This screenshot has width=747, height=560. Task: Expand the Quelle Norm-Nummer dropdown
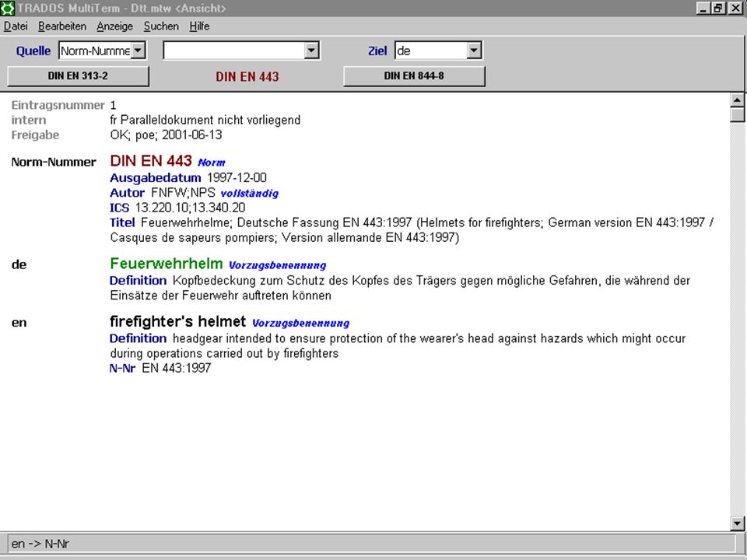coord(139,51)
